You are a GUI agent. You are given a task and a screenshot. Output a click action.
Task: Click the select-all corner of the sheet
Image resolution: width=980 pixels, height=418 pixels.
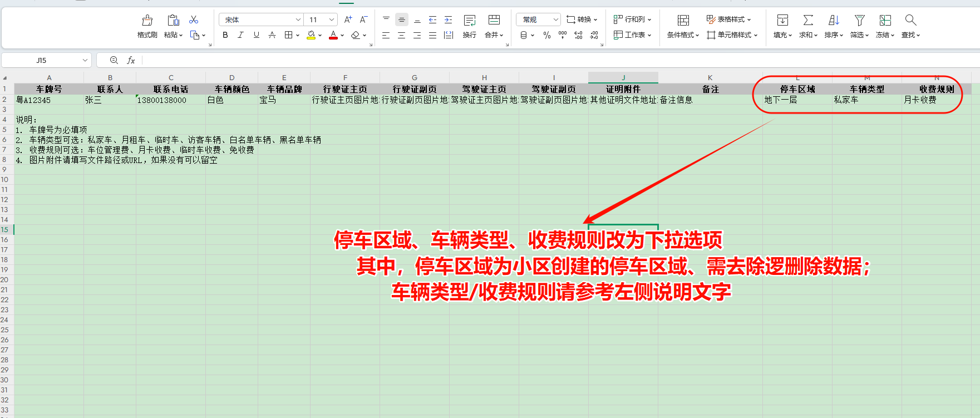pos(5,78)
